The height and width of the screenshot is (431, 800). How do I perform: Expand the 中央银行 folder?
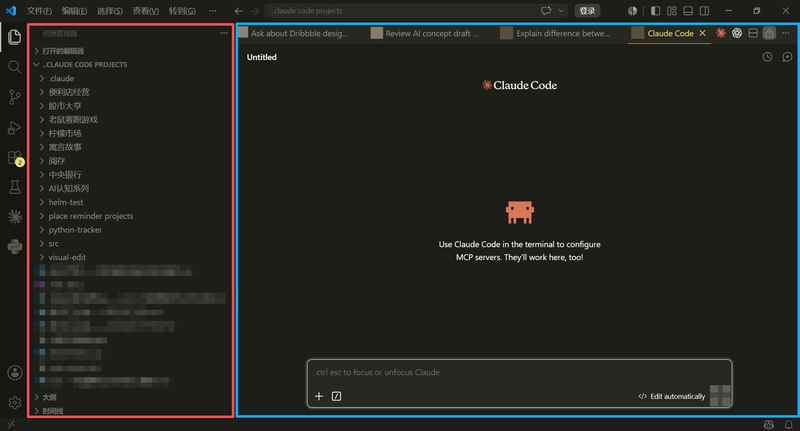tap(131, 175)
